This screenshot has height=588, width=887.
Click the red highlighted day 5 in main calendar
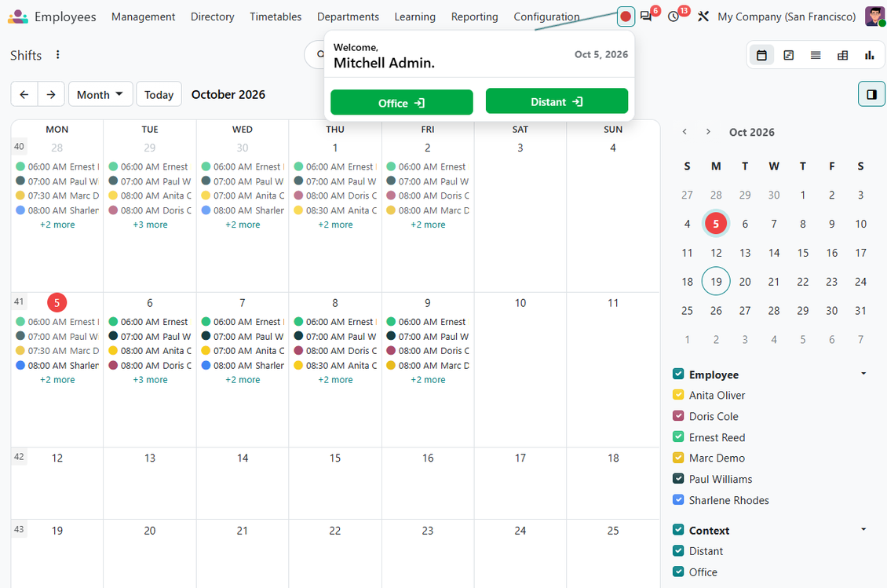click(x=57, y=302)
